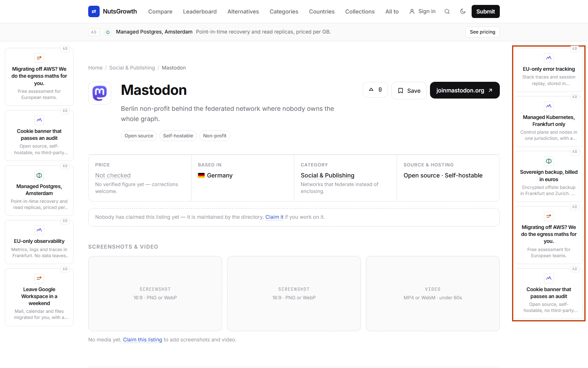This screenshot has height=368, width=588.
Task: Open the Cookie banner ad in right sidebar
Action: 549,294
